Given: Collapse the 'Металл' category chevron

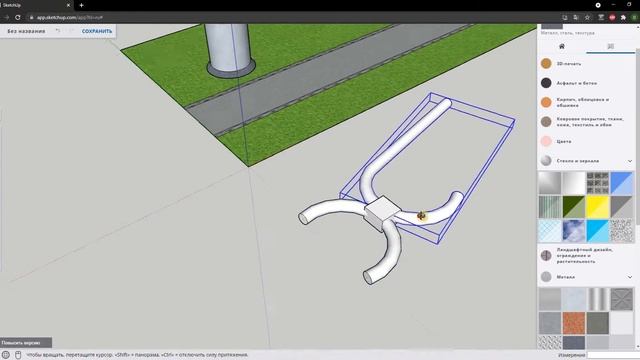Looking at the screenshot, I should click(630, 277).
